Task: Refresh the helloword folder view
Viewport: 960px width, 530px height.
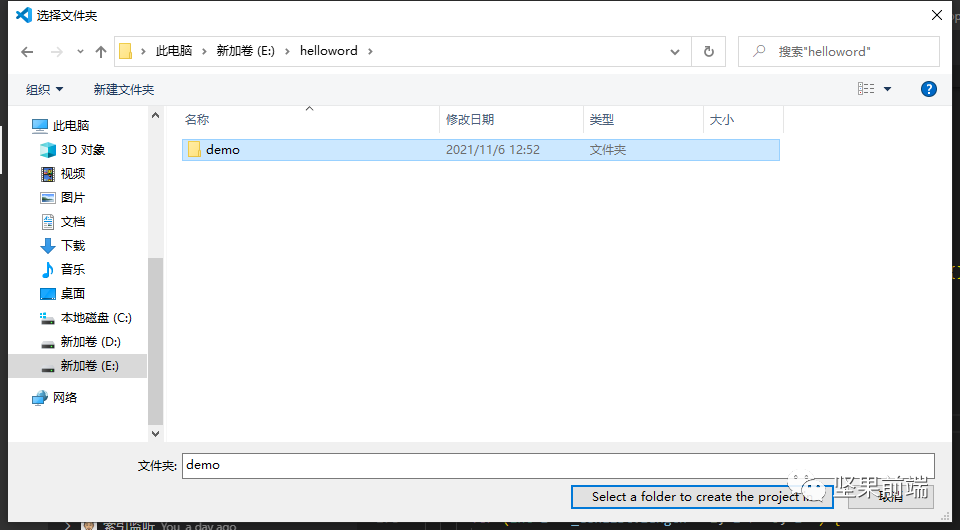Action: coord(708,52)
